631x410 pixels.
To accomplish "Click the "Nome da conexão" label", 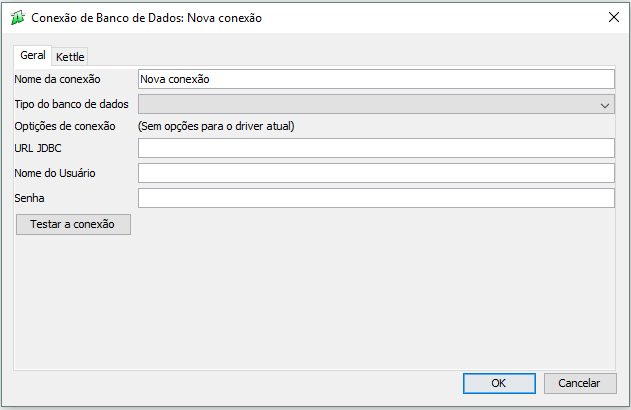I will 57,79.
